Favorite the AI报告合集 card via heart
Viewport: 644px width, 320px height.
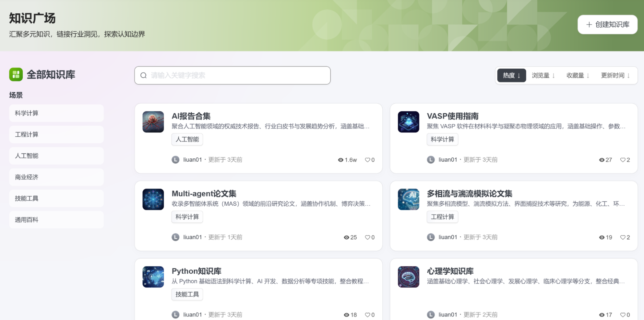click(367, 160)
